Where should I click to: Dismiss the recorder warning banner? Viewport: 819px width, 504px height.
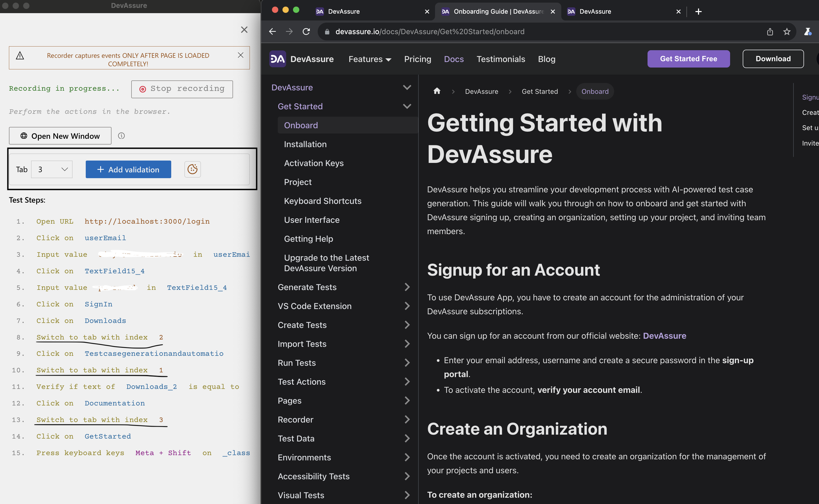coord(241,55)
